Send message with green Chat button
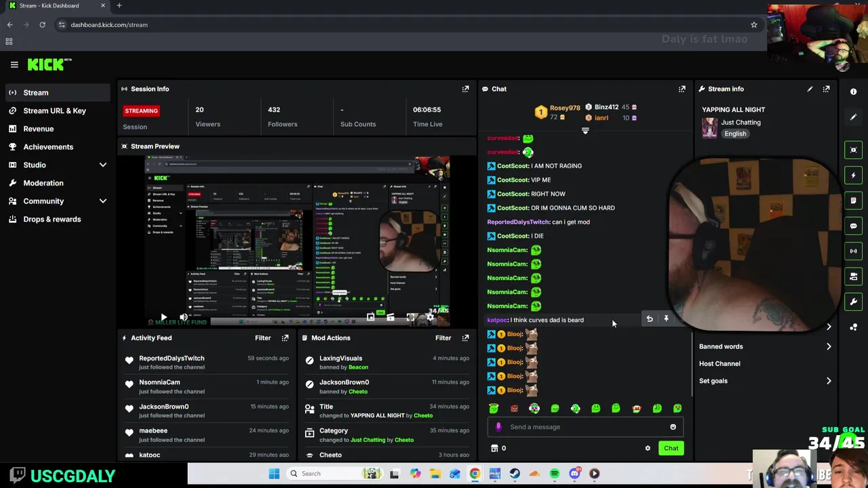Viewport: 868px width, 488px height. coord(671,448)
